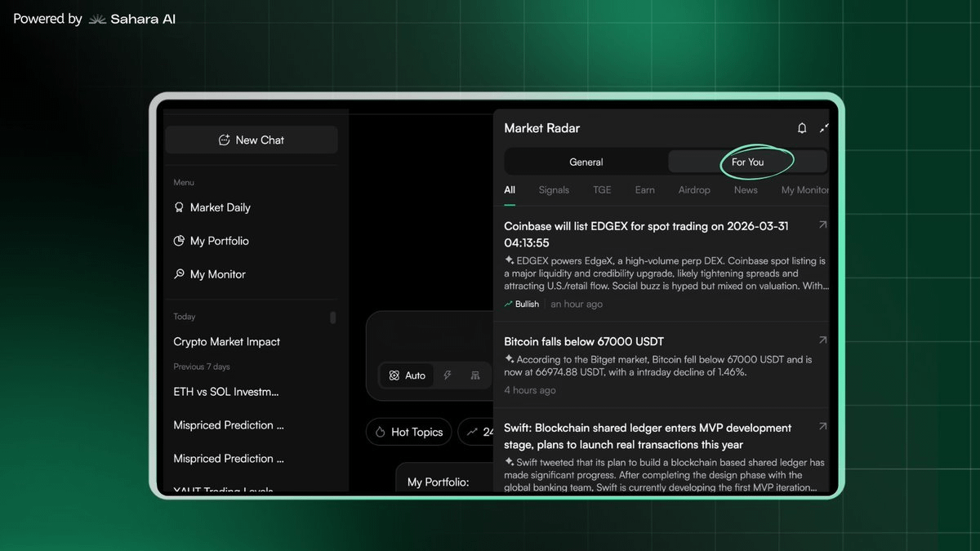
Task: Click the AI sparkle icon on EDGEX summary
Action: [x=509, y=261]
